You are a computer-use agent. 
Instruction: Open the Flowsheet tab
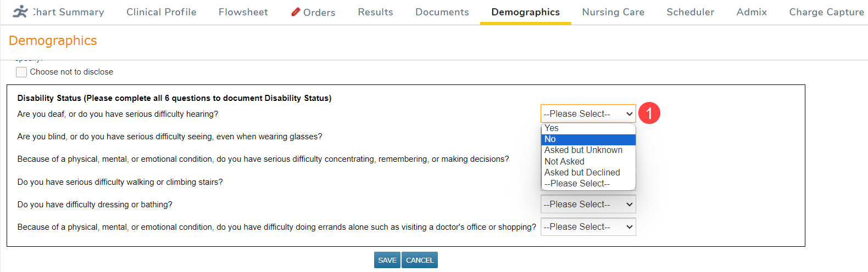pos(243,12)
